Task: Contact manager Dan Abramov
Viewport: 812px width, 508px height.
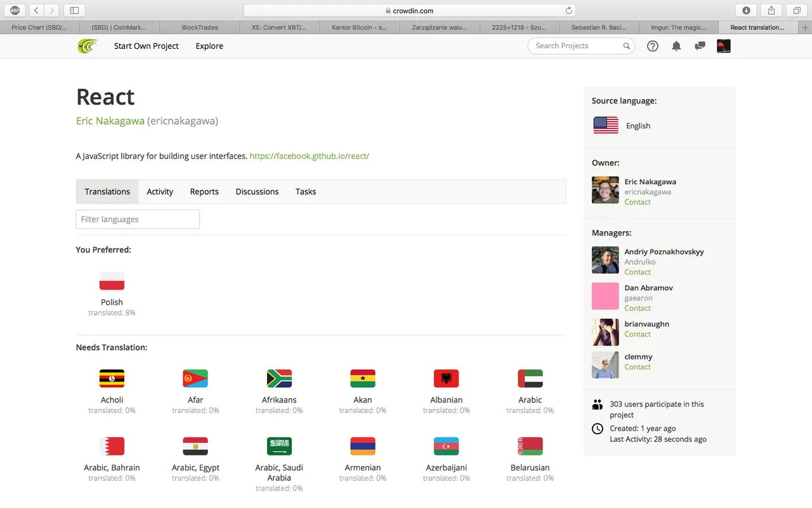Action: pos(638,308)
